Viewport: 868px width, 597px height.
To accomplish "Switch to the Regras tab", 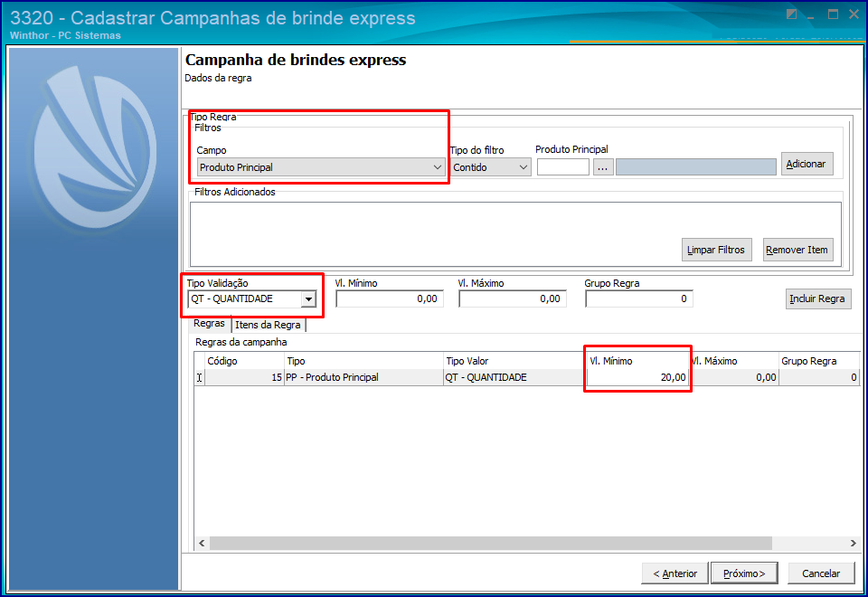I will pyautogui.click(x=209, y=324).
